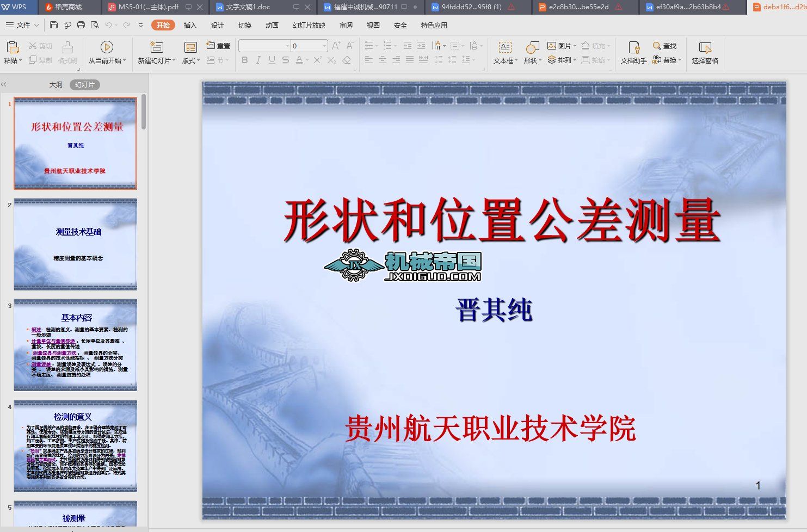
Task: Click the Redo arrow icon
Action: [126, 25]
